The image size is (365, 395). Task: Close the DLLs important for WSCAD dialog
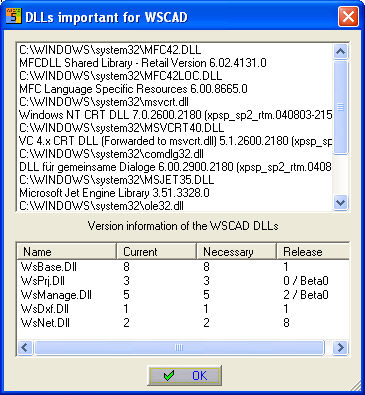point(348,16)
